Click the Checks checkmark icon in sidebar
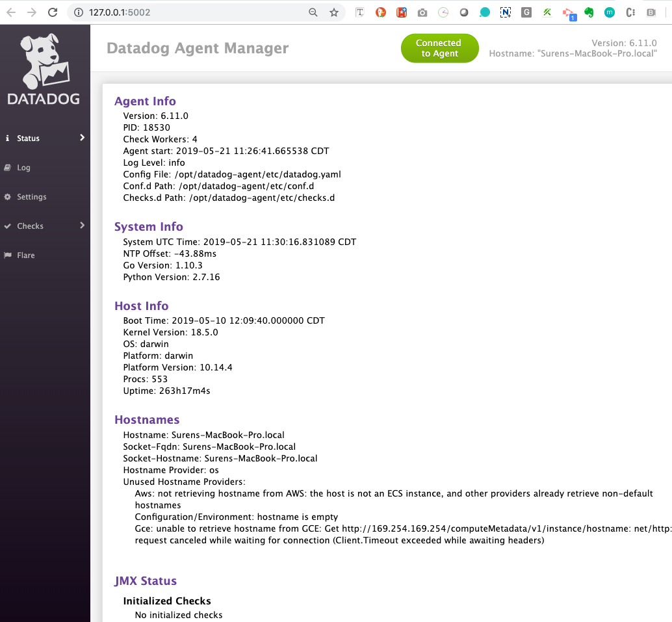 coord(7,226)
